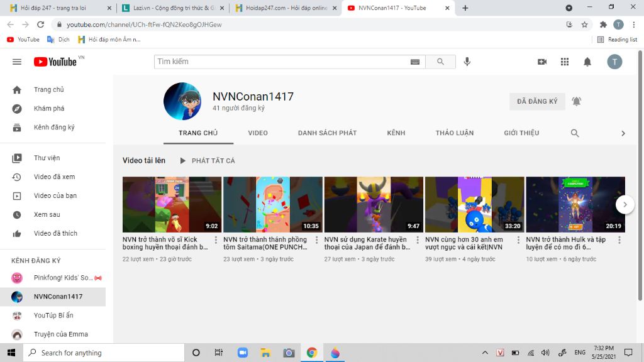644x362 pixels.
Task: Select NVNConan1417 in subscriptions list
Action: tap(53, 297)
